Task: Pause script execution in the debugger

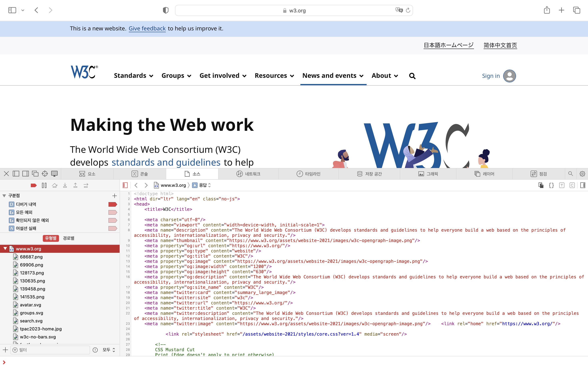Action: pyautogui.click(x=44, y=185)
